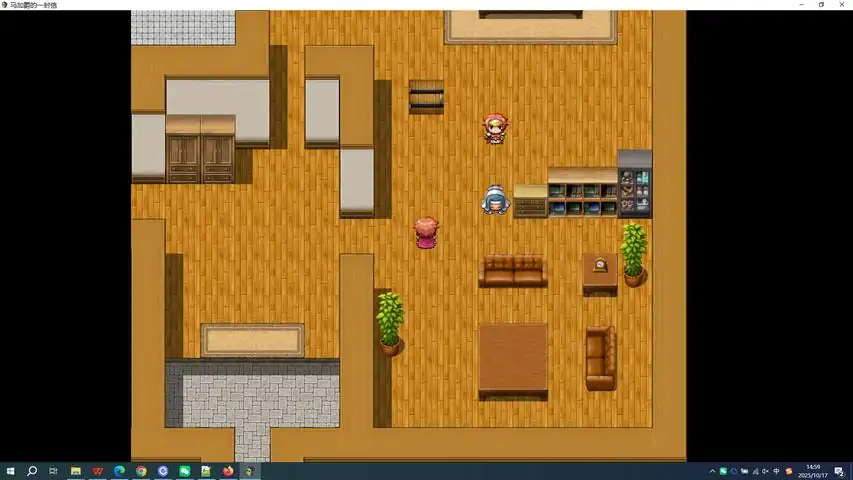Click the side-facing leather armchair
This screenshot has height=480, width=853.
tap(600, 358)
